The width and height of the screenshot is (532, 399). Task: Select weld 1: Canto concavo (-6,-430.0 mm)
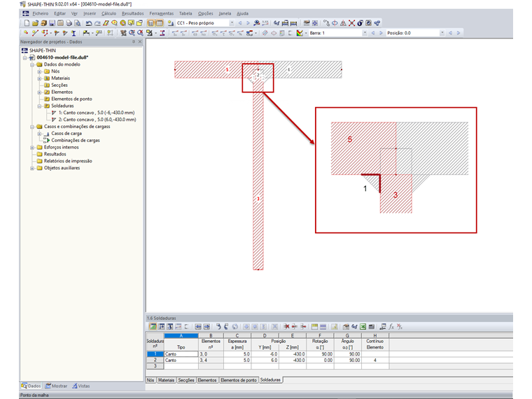pyautogui.click(x=97, y=113)
